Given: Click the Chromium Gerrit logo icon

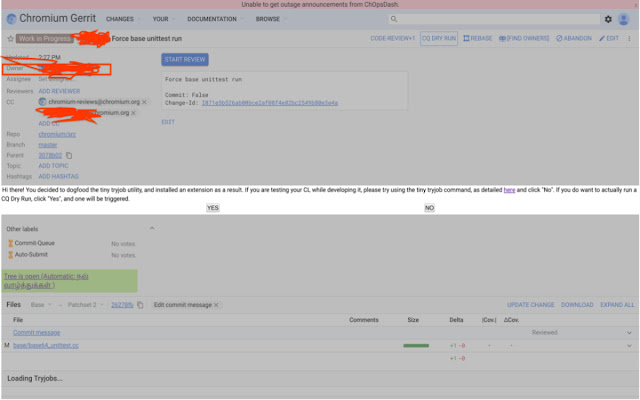Looking at the screenshot, I should click(11, 19).
